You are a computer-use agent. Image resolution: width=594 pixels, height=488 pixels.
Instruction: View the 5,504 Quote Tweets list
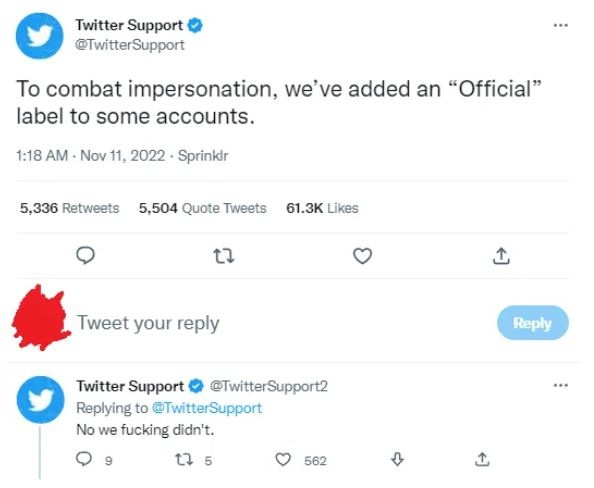pyautogui.click(x=203, y=208)
